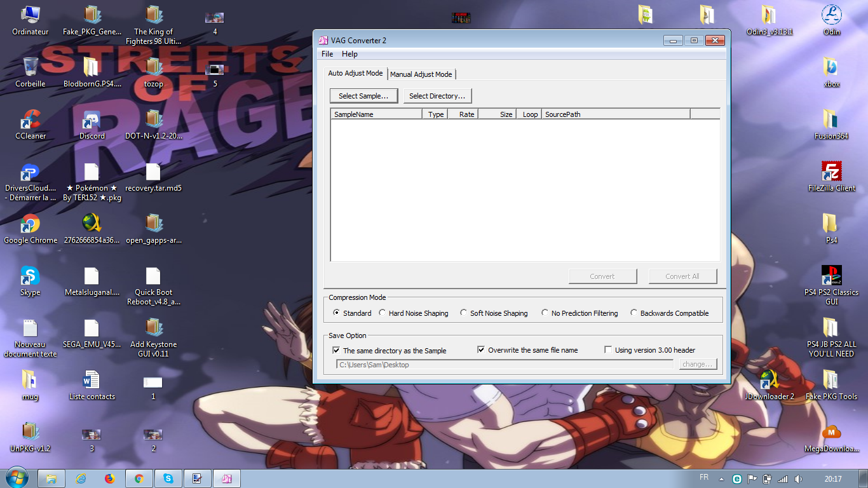The height and width of the screenshot is (488, 868).
Task: Open the volume control in system tray
Action: (799, 479)
